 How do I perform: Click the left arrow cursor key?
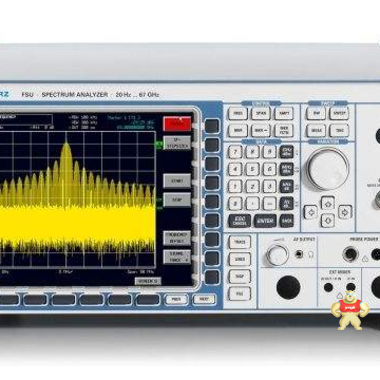coord(311,212)
